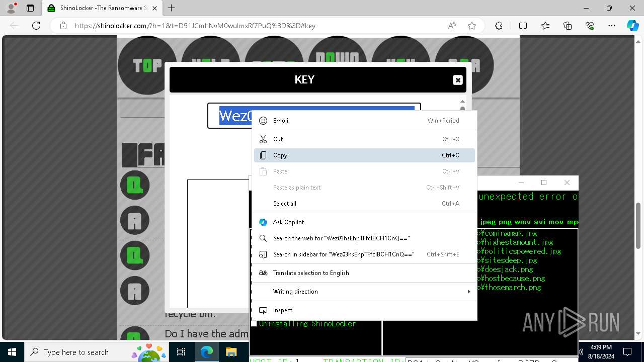Close the KEY dialog
Viewport: 644px width, 362px height.
click(457, 80)
